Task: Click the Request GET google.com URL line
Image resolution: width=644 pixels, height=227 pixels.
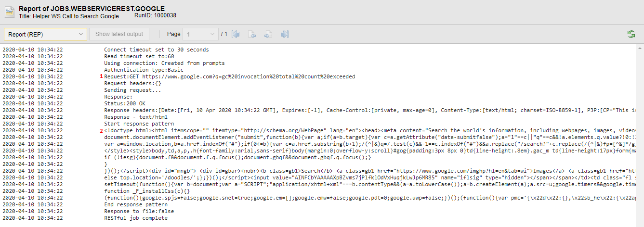Action: click(x=229, y=76)
